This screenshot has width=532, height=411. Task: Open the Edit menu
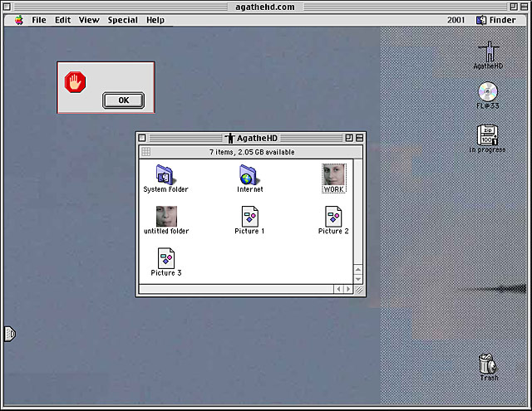[x=63, y=20]
